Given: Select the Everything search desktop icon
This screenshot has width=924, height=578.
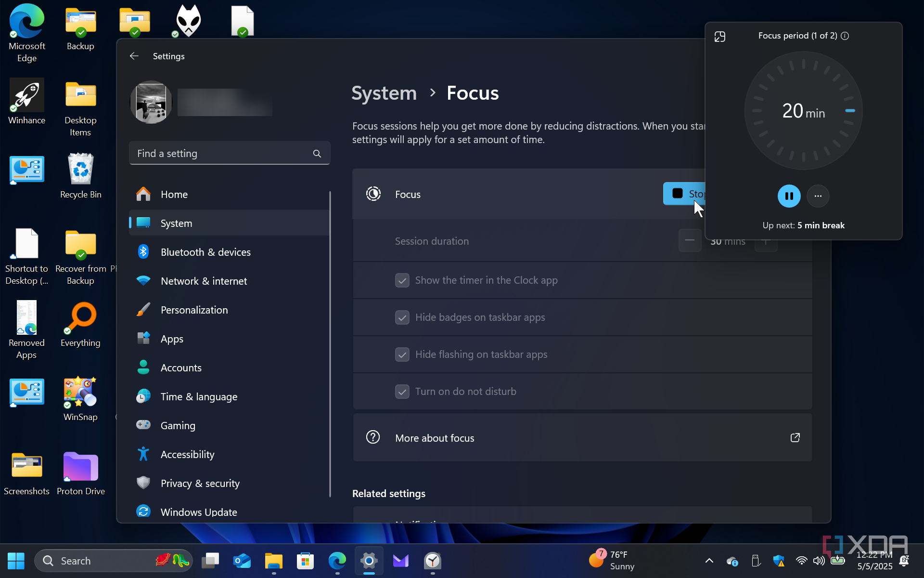Looking at the screenshot, I should pyautogui.click(x=81, y=324).
